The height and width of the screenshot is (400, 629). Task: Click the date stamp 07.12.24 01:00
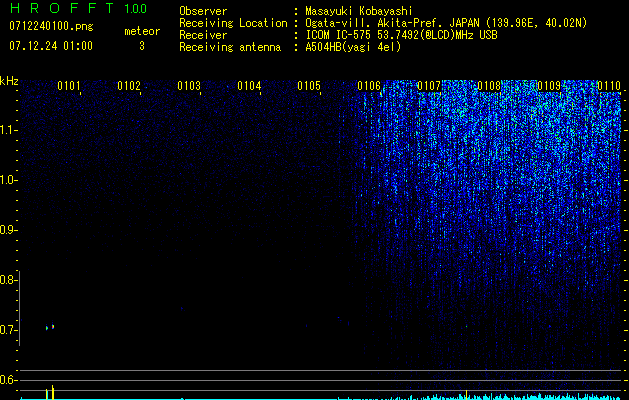tap(51, 46)
